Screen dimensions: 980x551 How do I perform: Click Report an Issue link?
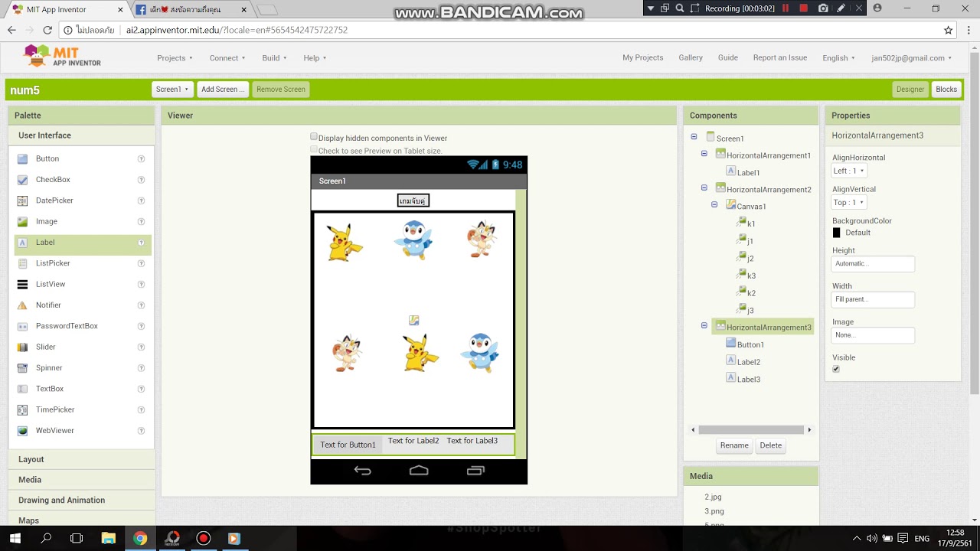(x=780, y=57)
